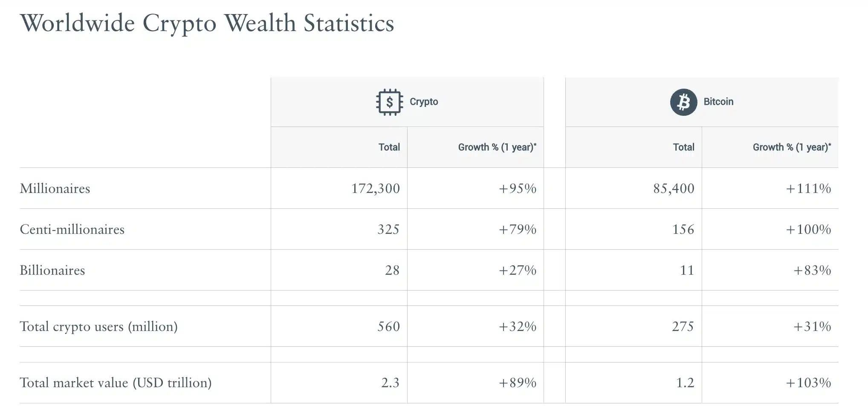868x420 pixels.
Task: Select the Millionaires row label
Action: tap(55, 189)
